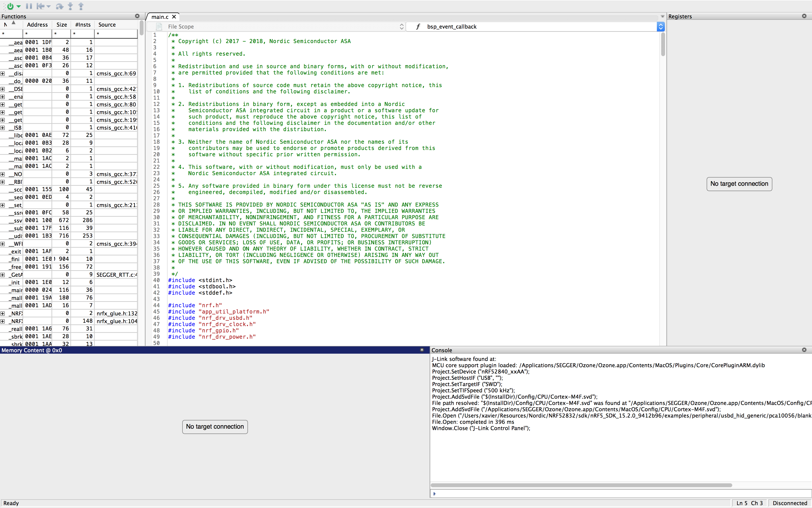Expand the row with source cmsis_gcc.h:80
812x508 pixels.
pyautogui.click(x=3, y=105)
